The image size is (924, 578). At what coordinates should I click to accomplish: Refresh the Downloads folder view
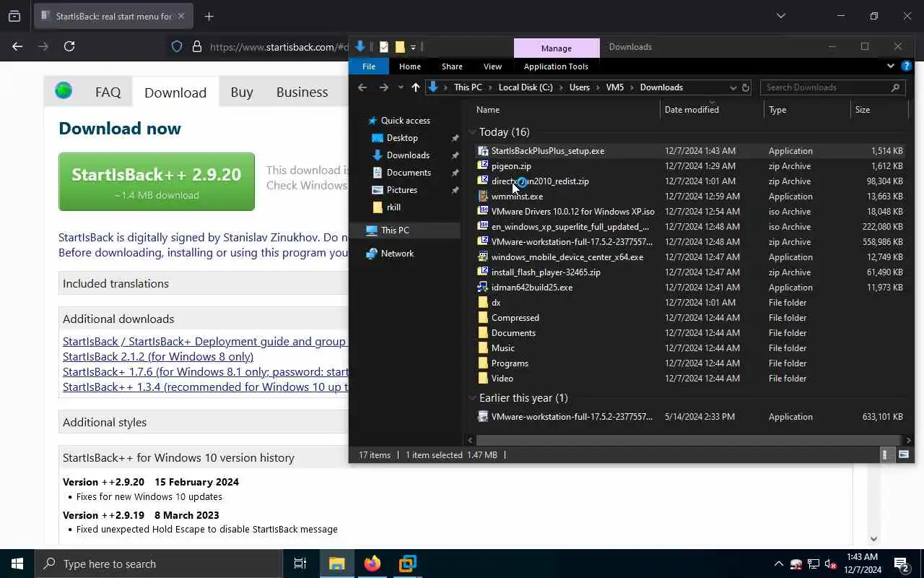click(746, 87)
